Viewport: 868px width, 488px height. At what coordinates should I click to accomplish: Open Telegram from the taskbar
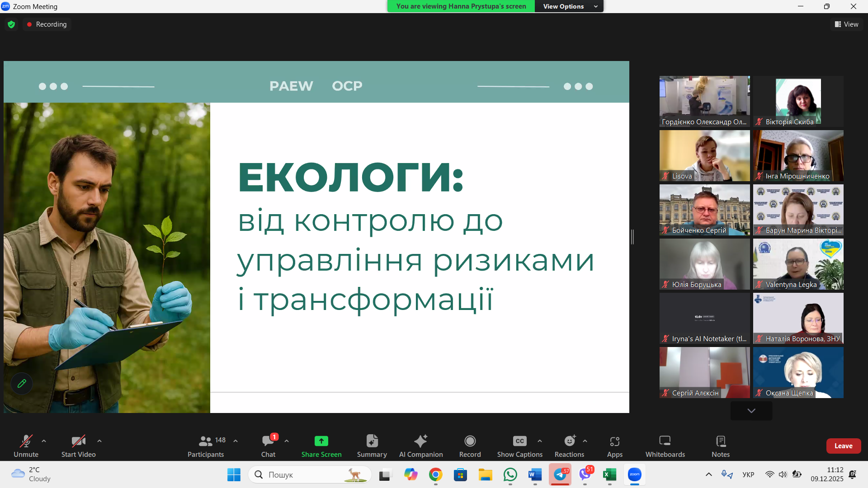pyautogui.click(x=560, y=474)
